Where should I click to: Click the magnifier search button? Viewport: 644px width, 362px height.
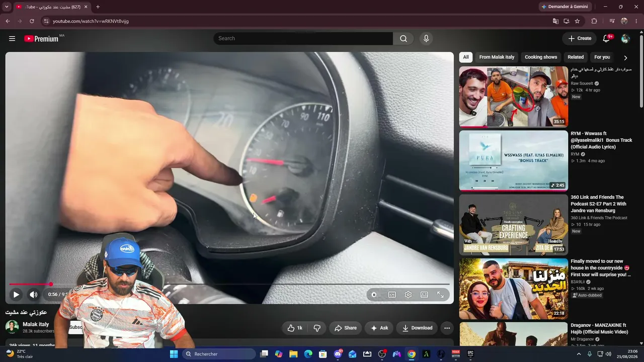click(404, 39)
